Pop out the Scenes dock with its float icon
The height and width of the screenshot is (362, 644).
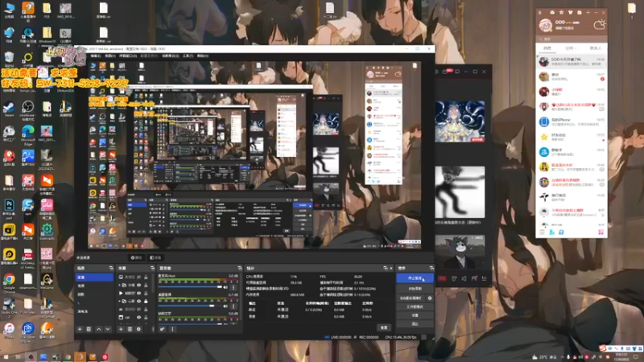(x=111, y=268)
